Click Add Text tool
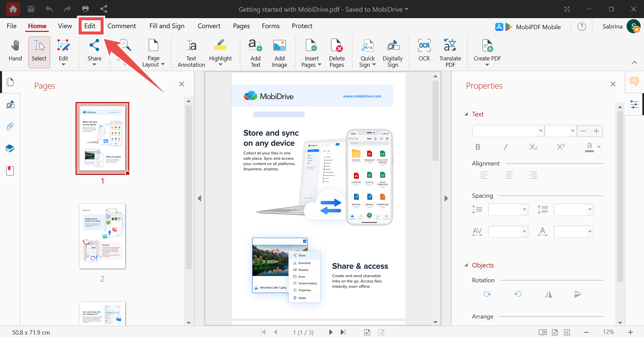This screenshot has height=337, width=644. tap(256, 53)
